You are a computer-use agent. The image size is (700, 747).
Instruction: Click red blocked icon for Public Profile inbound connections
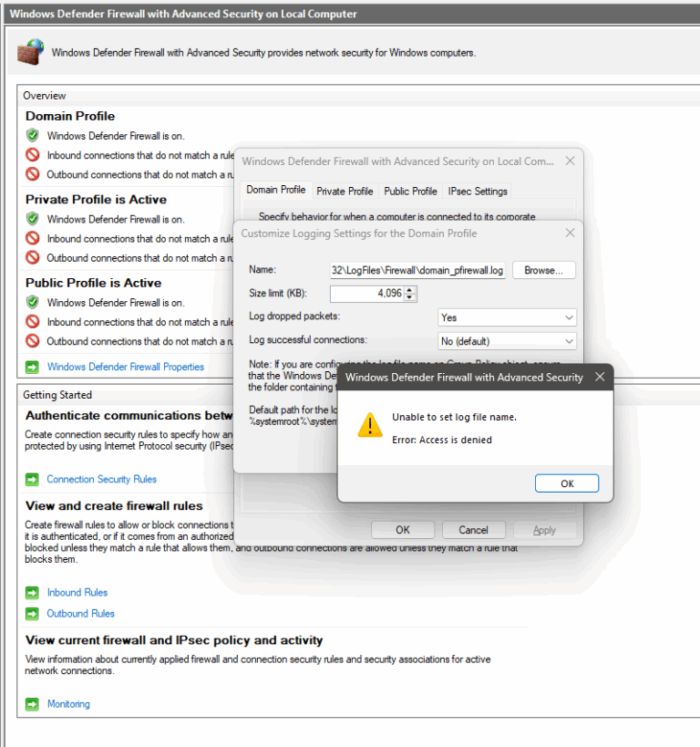click(x=33, y=322)
